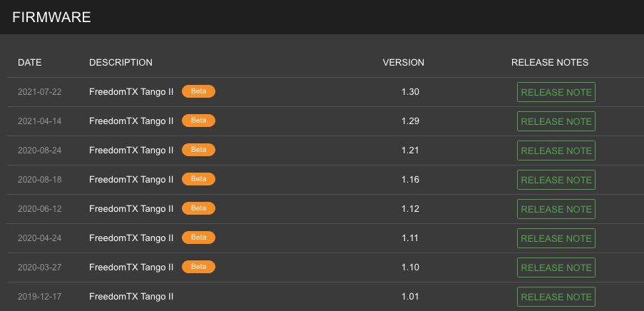The height and width of the screenshot is (311, 644).
Task: Open release note for version 1.29
Action: 556,121
